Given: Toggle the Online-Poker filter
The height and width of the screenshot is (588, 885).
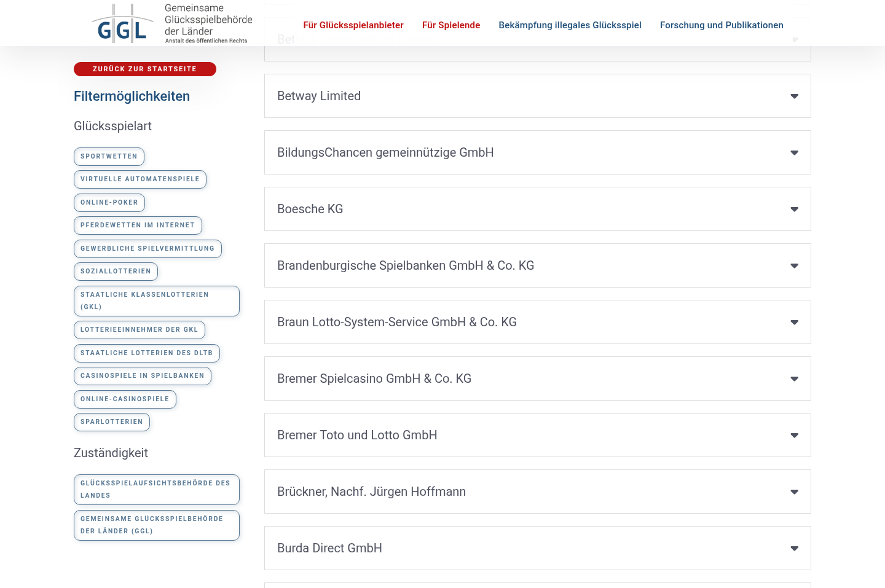Looking at the screenshot, I should pos(109,203).
